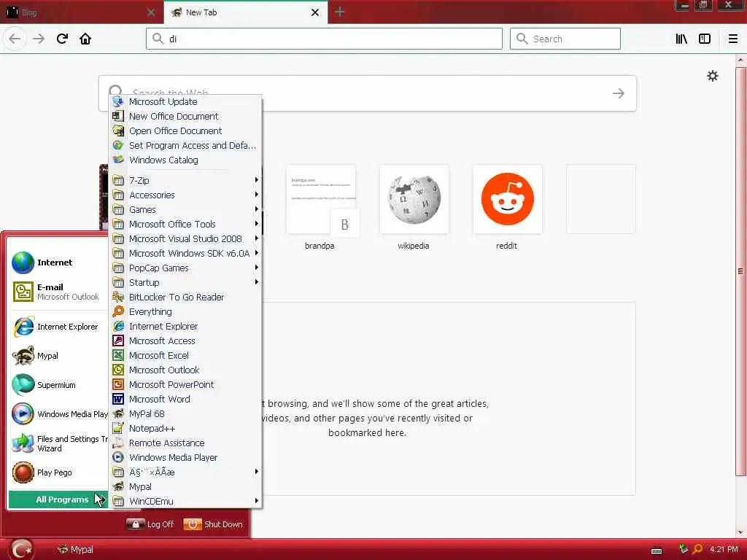This screenshot has width=747, height=560.
Task: Launch Microsoft Update from programs list
Action: tap(186, 101)
